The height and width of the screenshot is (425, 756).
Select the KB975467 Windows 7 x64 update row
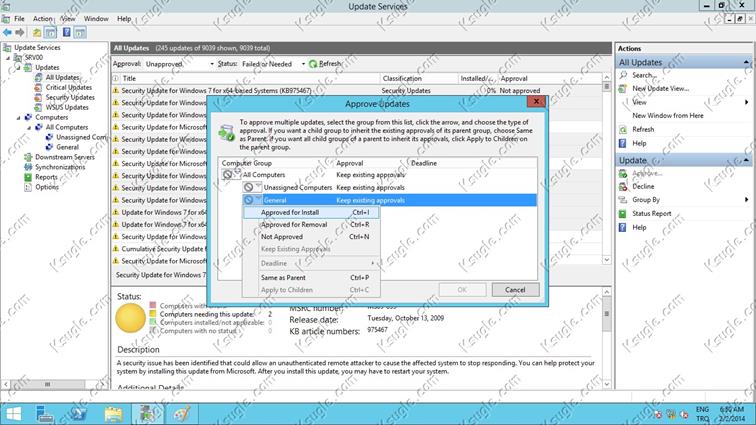click(356, 91)
